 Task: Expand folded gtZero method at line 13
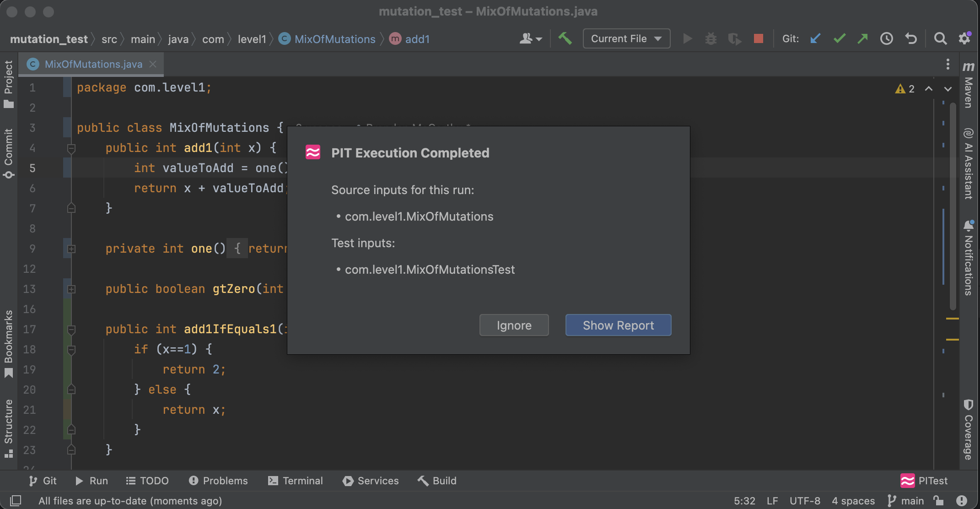[x=71, y=289]
